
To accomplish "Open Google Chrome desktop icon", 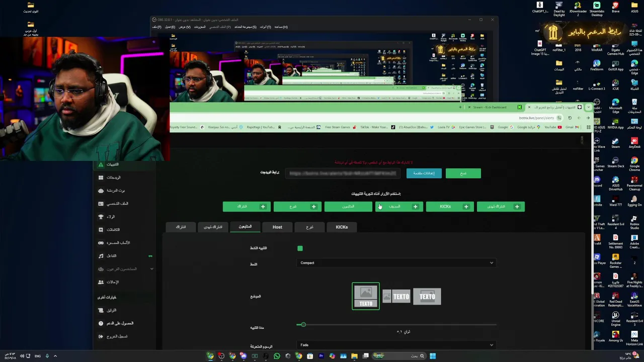I will [634, 163].
